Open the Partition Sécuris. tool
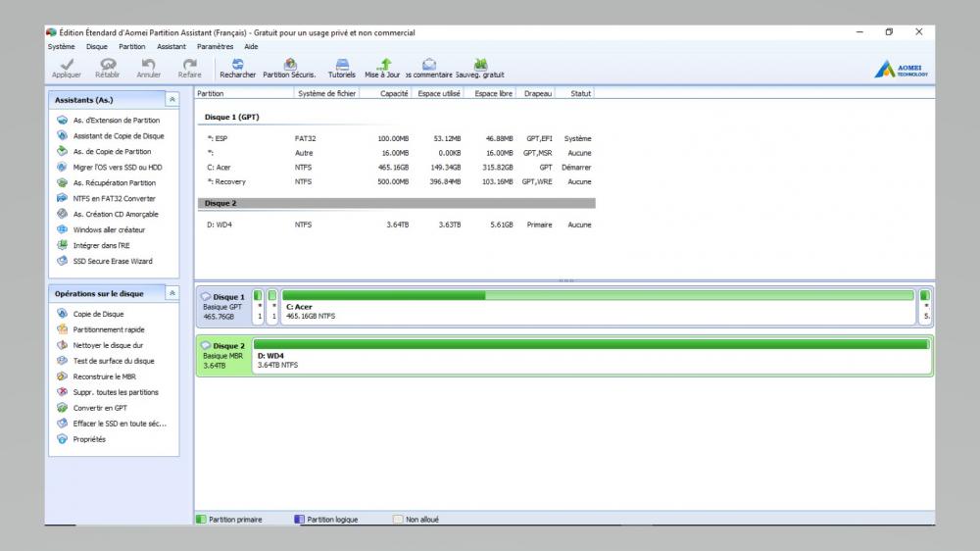The image size is (980, 551). pyautogui.click(x=289, y=67)
